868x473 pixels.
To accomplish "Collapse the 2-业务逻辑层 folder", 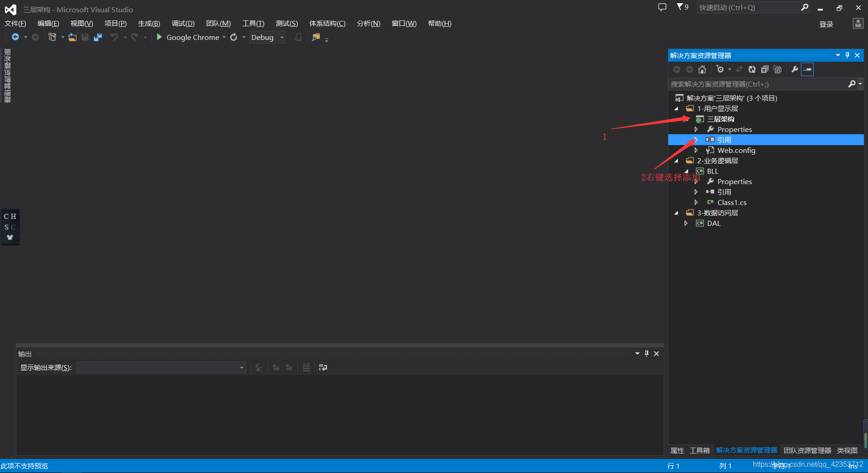I will pos(676,161).
